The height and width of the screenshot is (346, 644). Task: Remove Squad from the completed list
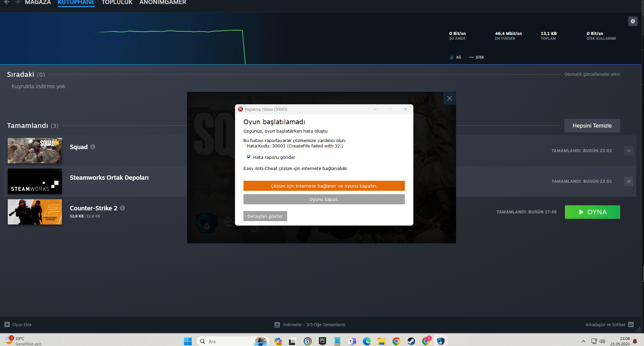629,151
